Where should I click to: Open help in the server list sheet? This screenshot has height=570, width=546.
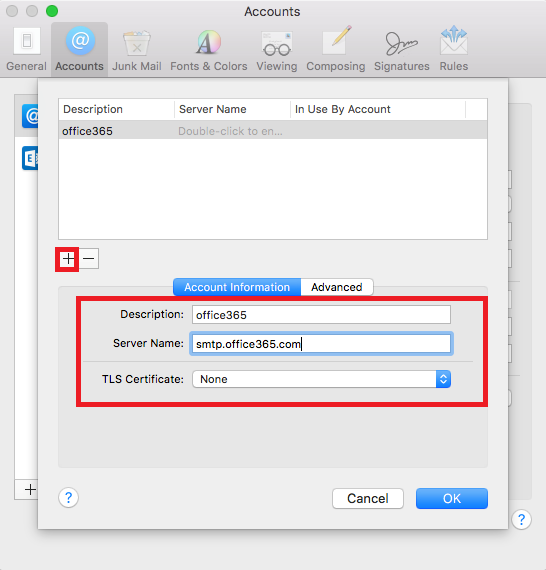pos(68,497)
